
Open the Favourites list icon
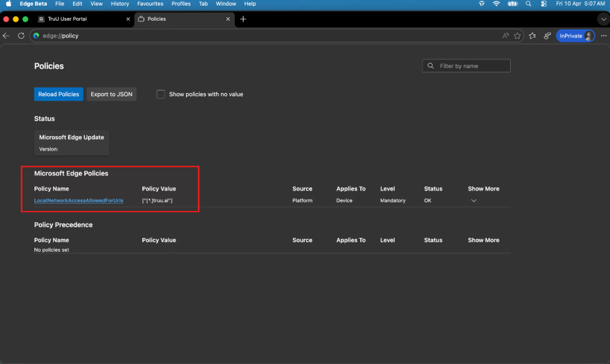coord(533,36)
